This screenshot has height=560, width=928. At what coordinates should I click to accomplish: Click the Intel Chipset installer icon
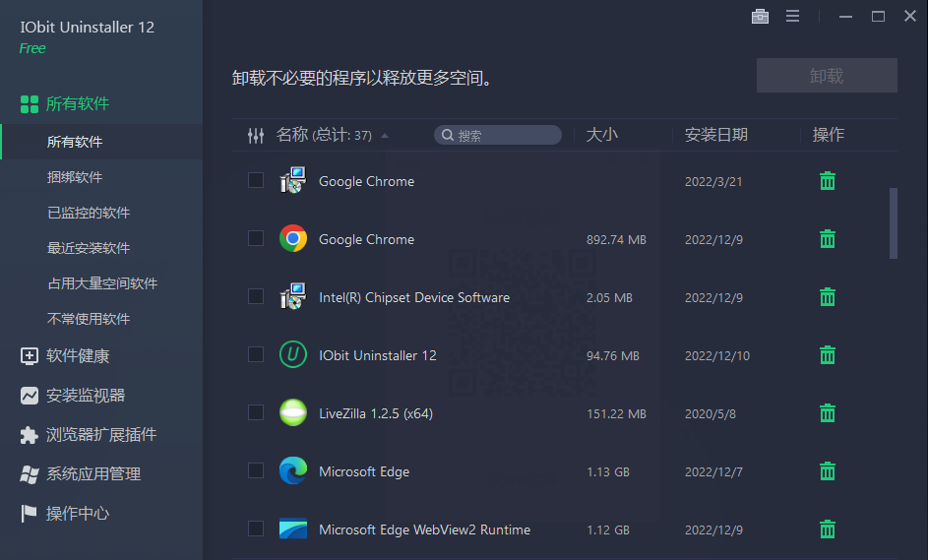click(x=293, y=296)
